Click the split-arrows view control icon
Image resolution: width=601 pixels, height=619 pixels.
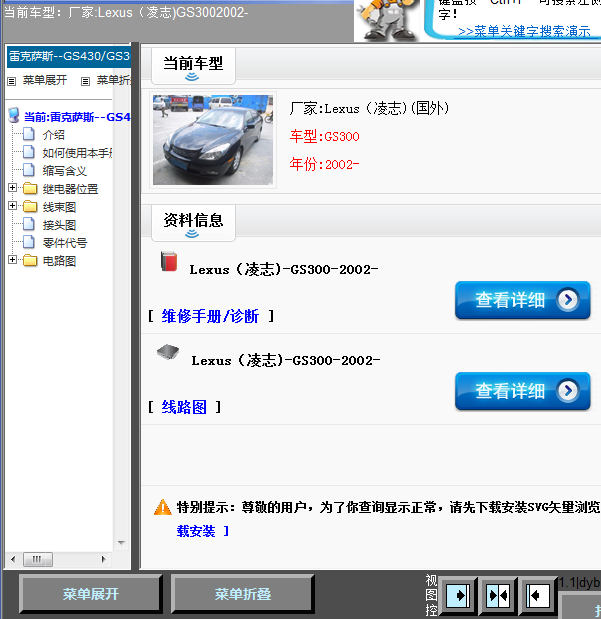point(498,595)
